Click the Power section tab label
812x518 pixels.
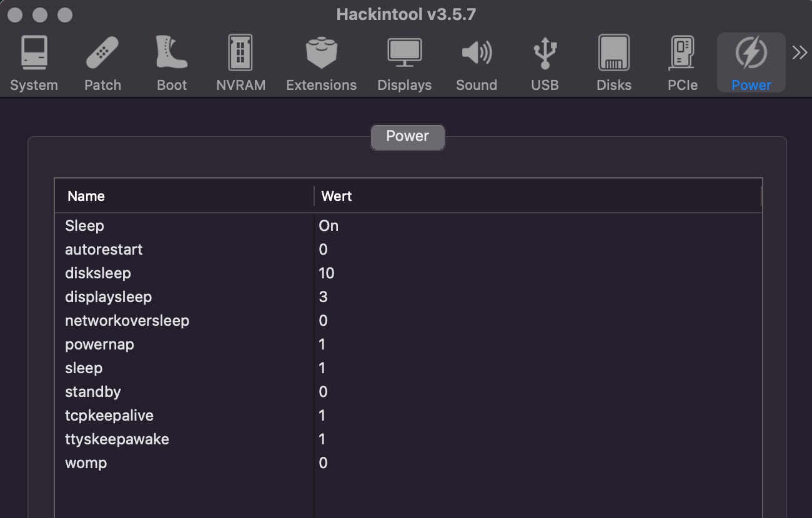coord(407,137)
